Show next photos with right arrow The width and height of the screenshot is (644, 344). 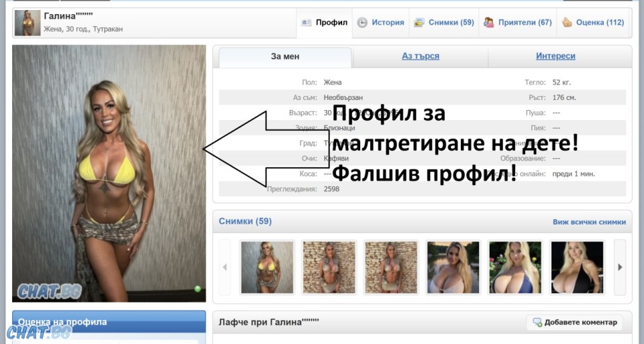[620, 268]
